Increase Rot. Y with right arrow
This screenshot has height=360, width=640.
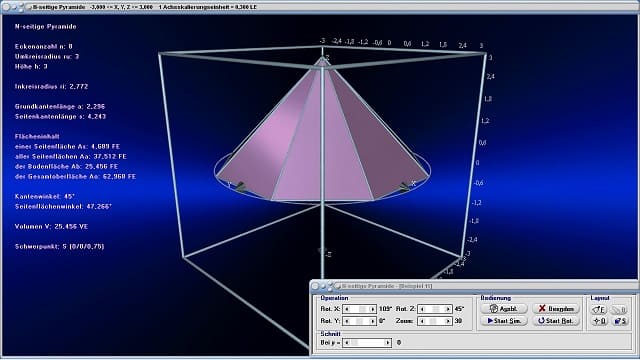tap(372, 321)
